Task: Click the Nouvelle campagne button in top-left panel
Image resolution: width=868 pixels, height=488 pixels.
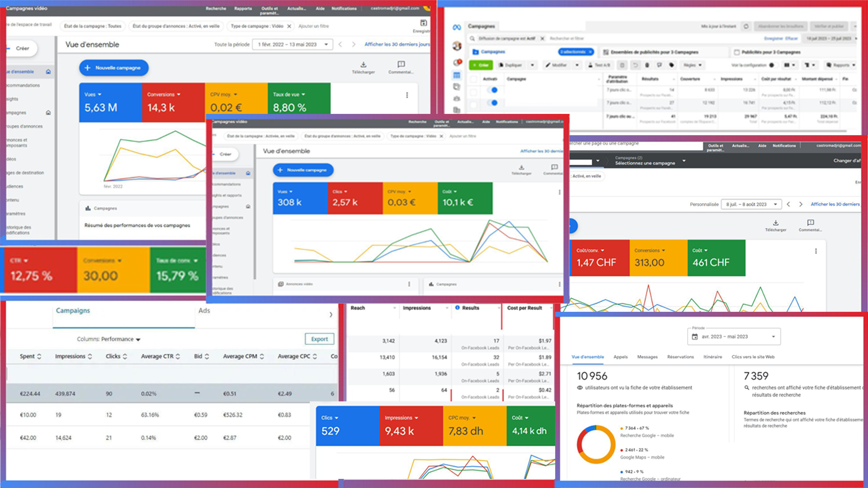Action: [113, 68]
